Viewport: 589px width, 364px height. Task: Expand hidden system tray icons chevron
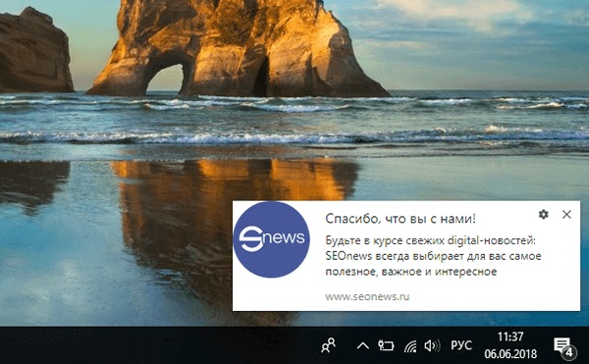(362, 345)
